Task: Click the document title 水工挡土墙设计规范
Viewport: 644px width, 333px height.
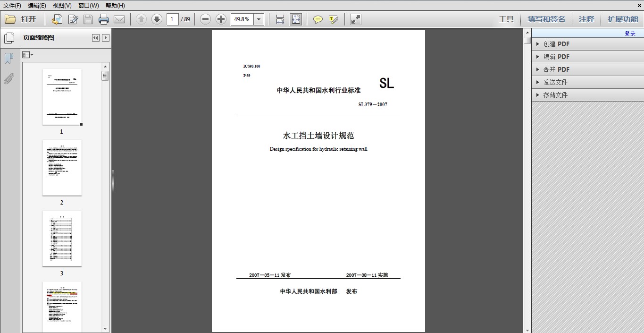Action: pos(318,136)
